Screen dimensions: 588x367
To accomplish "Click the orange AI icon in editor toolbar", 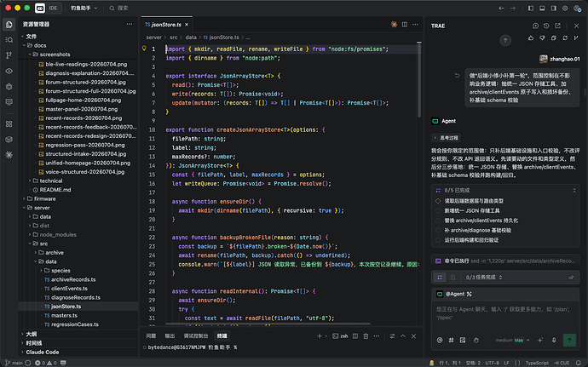I will click(x=394, y=25).
